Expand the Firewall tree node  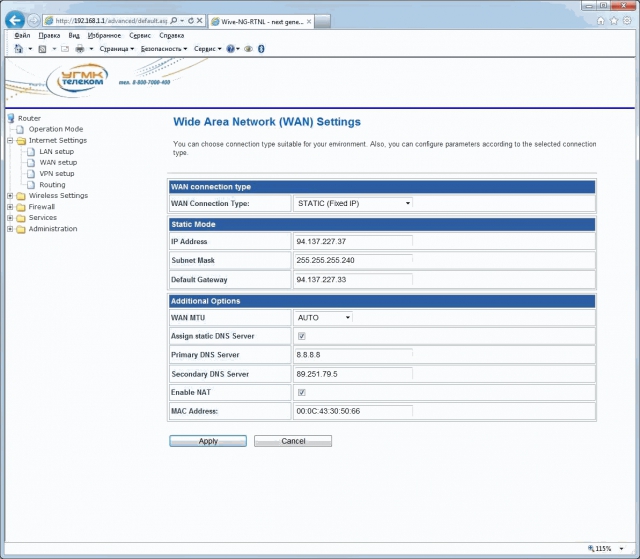(x=9, y=207)
